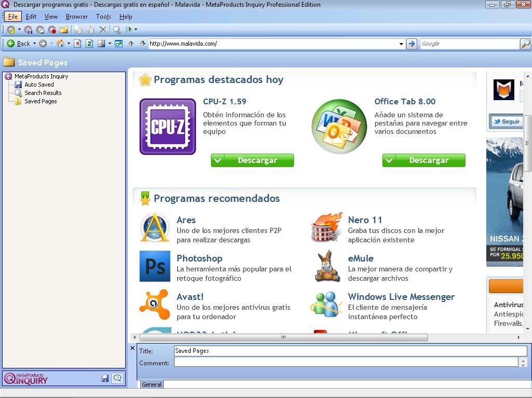This screenshot has width=532, height=398.
Task: Open the eMule link
Action: pos(361,258)
